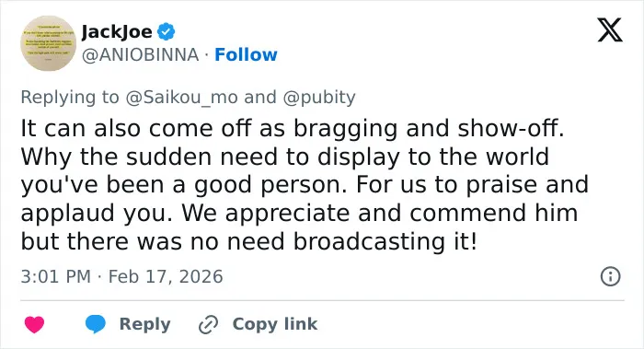This screenshot has width=644, height=349.
Task: Click the 'Replying to' label text
Action: [x=70, y=98]
